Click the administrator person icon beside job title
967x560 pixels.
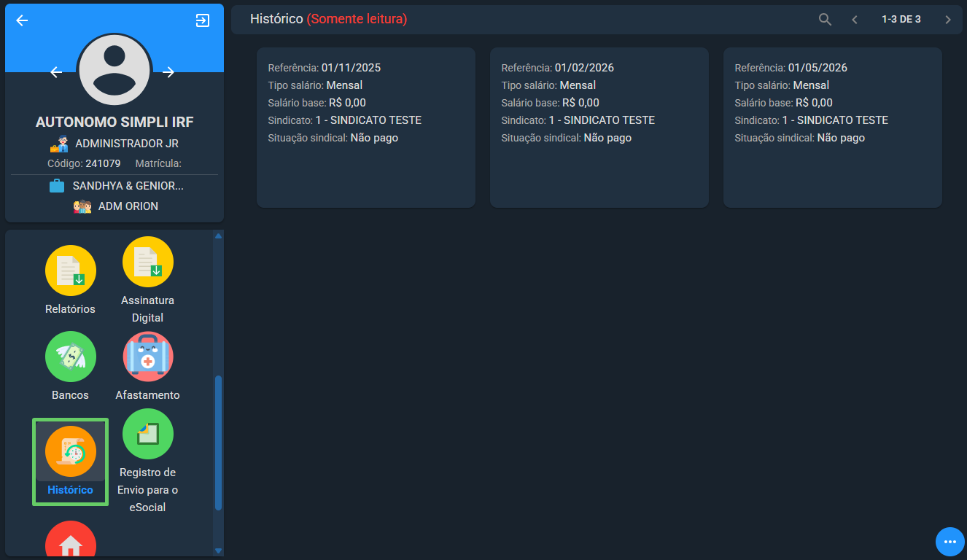(59, 144)
